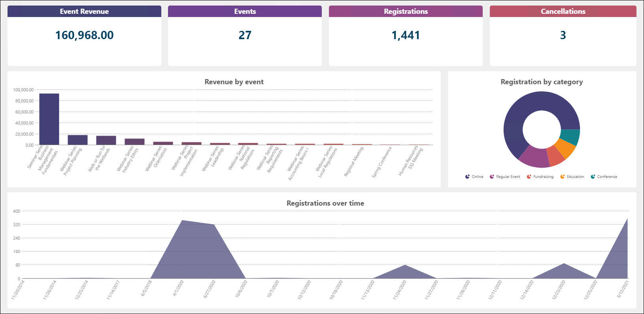Click the 60,000.00 revenue axis value
The width and height of the screenshot is (644, 314).
25,112
